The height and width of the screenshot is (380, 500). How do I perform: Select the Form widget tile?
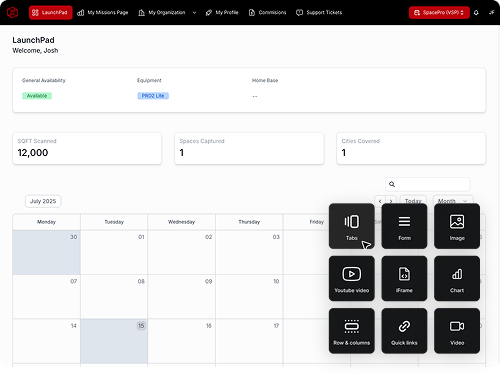[404, 226]
